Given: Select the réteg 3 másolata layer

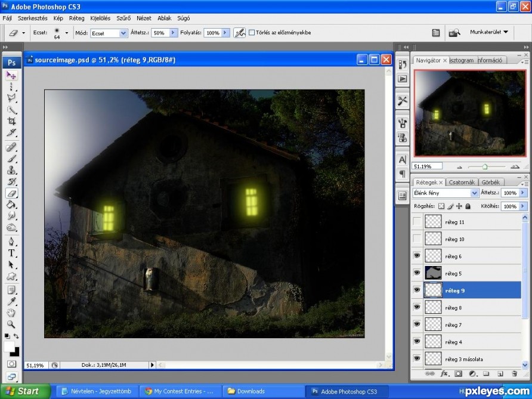Looking at the screenshot, I should tap(466, 359).
